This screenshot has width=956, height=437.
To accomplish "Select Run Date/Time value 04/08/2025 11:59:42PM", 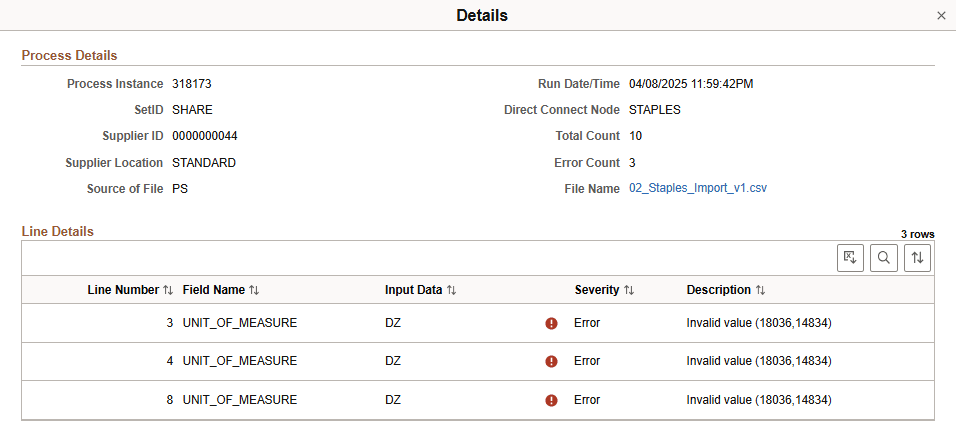I will click(x=691, y=84).
